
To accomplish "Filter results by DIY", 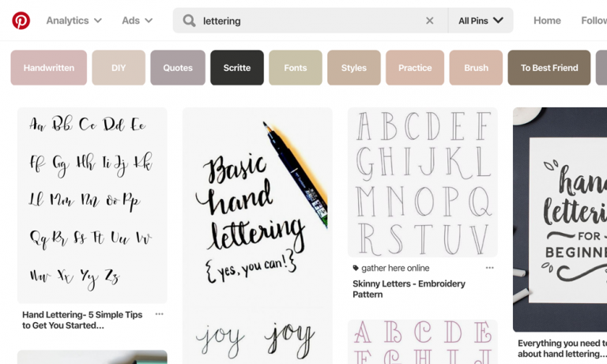I will (x=119, y=68).
